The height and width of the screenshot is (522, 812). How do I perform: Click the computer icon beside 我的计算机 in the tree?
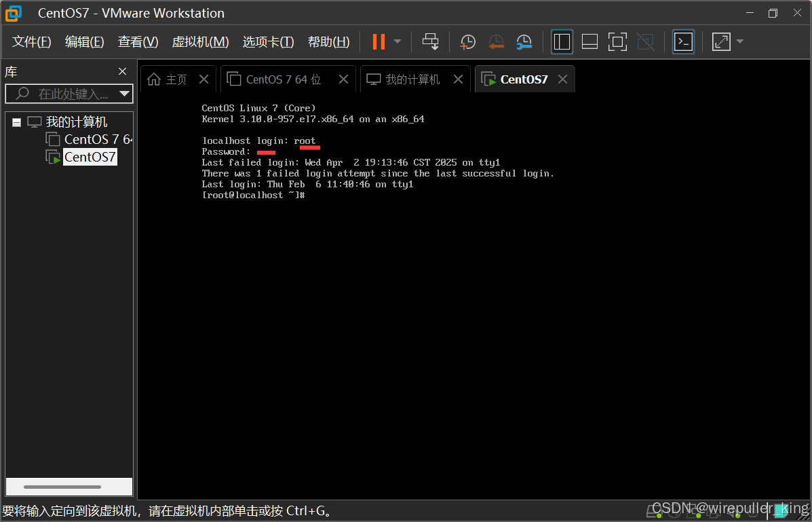(x=34, y=122)
